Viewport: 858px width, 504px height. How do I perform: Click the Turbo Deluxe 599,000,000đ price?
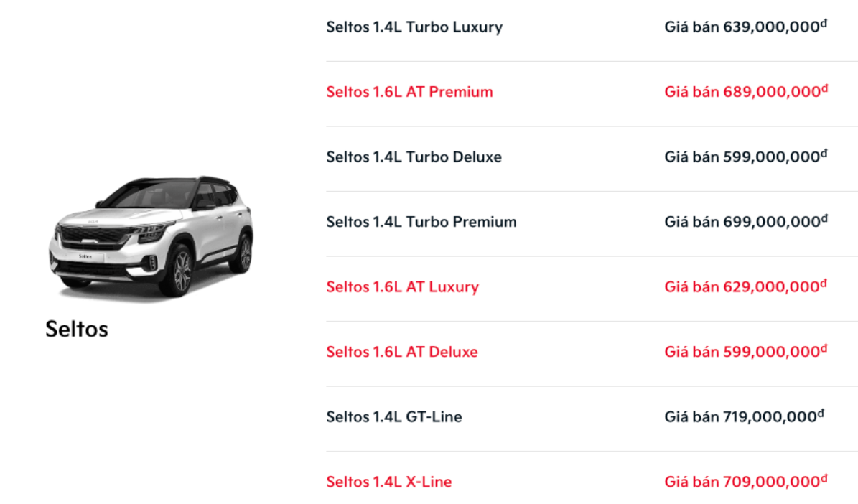[x=745, y=157]
